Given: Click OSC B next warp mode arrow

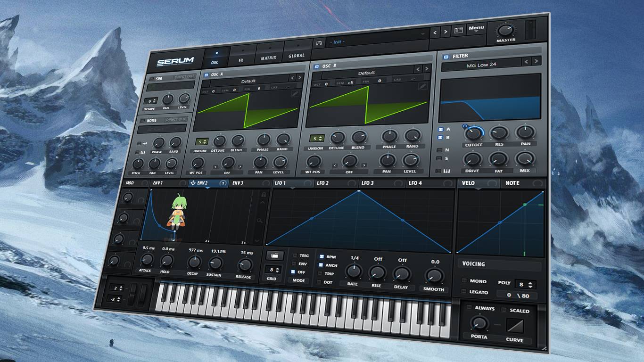Looking at the screenshot, I should (x=364, y=165).
